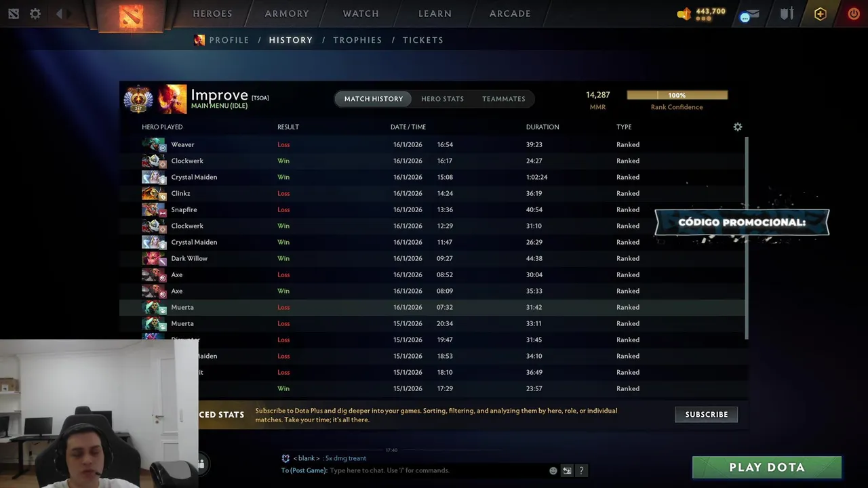
Task: Click the SUBSCRIBE button
Action: [706, 414]
